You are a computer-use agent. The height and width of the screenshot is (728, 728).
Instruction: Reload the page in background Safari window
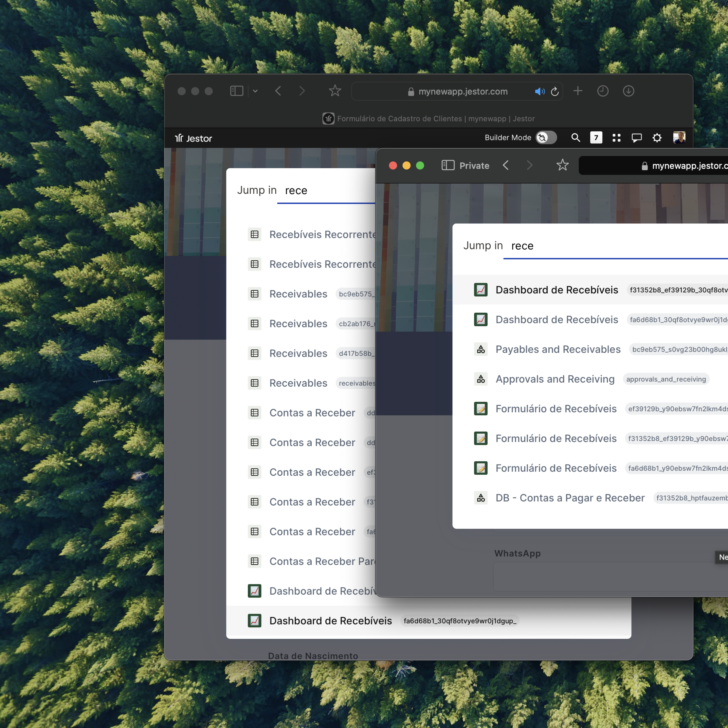555,91
